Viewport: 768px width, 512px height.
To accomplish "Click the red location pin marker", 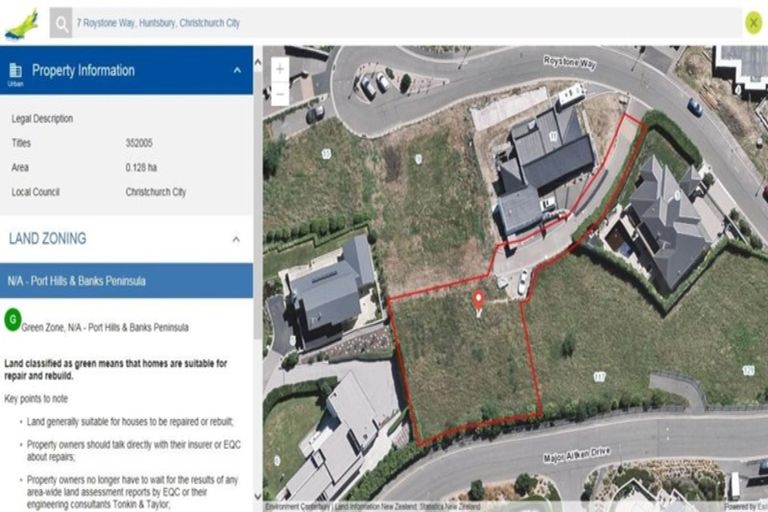I will [478, 300].
